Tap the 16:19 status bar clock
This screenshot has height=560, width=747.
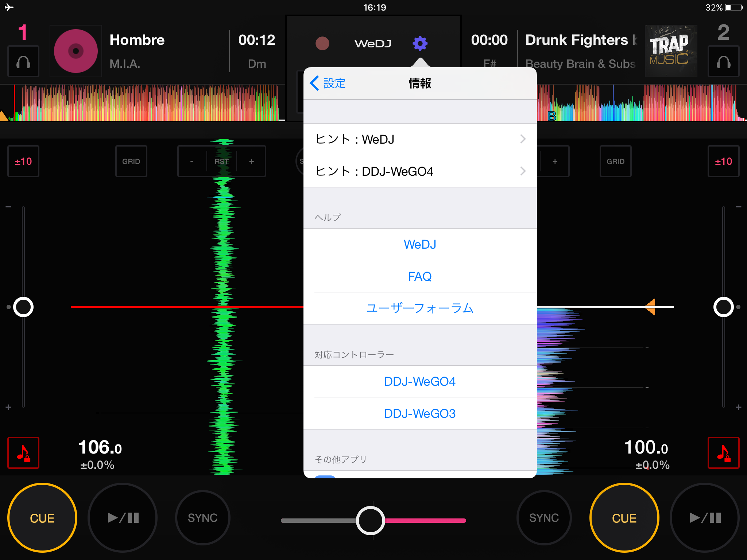375,7
